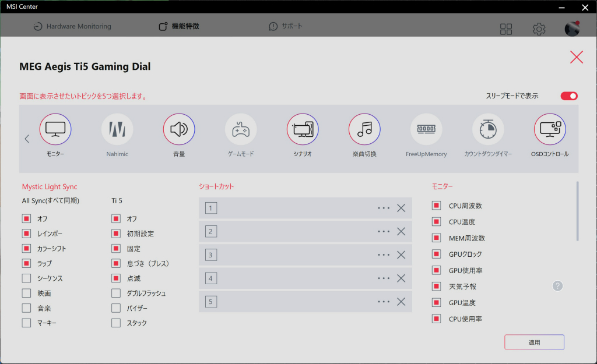Select the Nahimic dial topic icon
The image size is (597, 364).
[117, 129]
